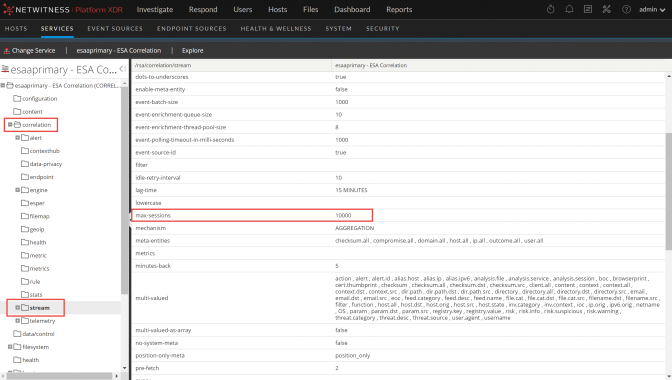Click esaaprimary - ESA Correlation toolbar button
Viewport: 672px width, 380px height.
[x=119, y=51]
